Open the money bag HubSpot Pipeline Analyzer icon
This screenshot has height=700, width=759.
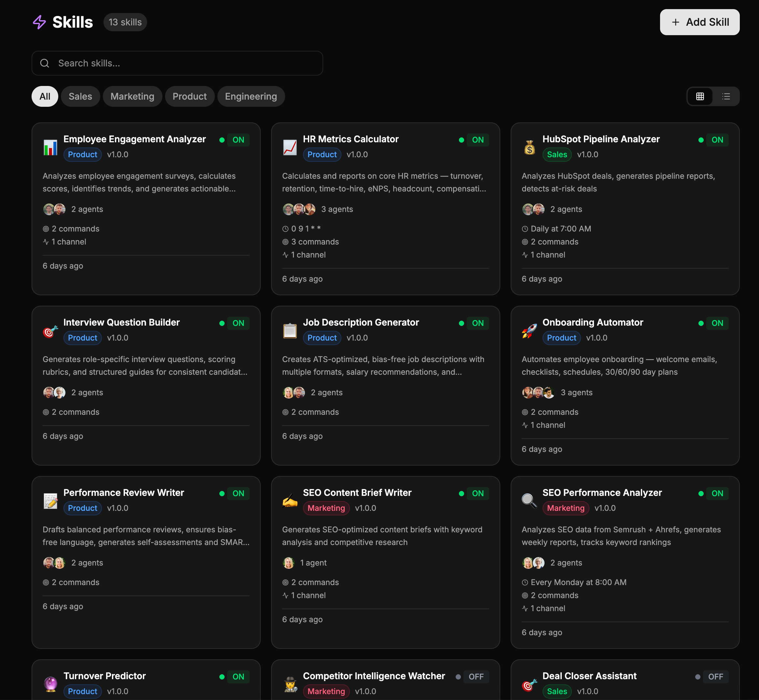pyautogui.click(x=530, y=148)
